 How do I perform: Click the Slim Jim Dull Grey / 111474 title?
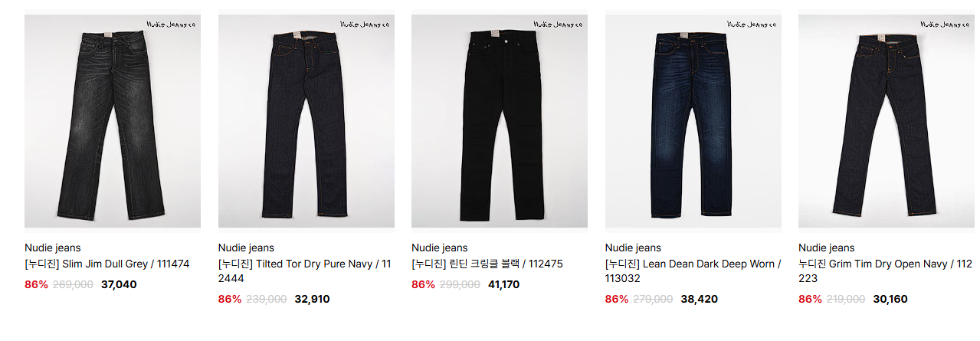coord(107,264)
